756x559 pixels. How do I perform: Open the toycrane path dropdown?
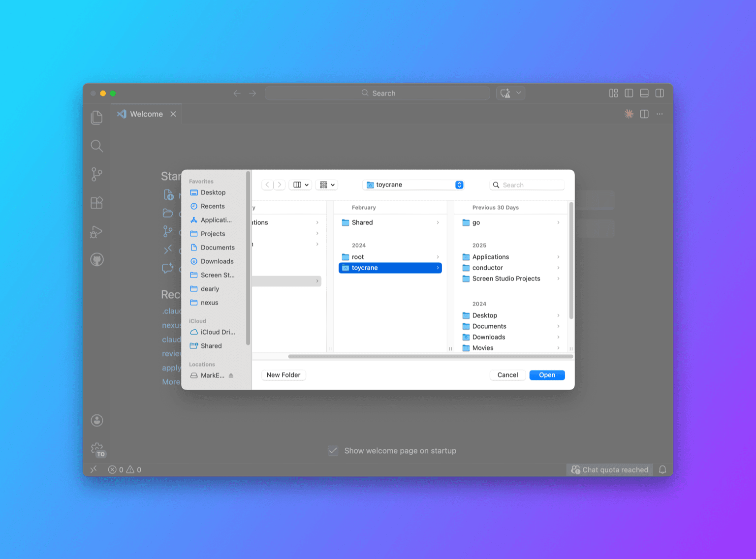point(413,185)
